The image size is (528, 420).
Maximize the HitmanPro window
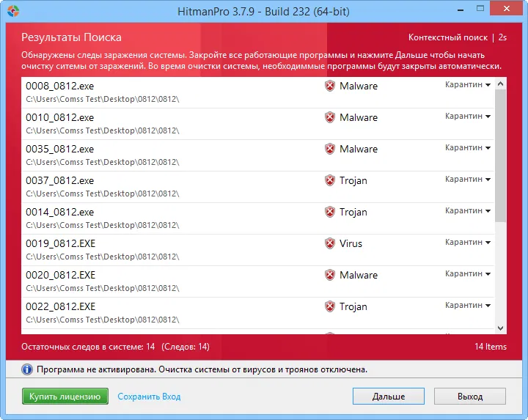pos(480,9)
